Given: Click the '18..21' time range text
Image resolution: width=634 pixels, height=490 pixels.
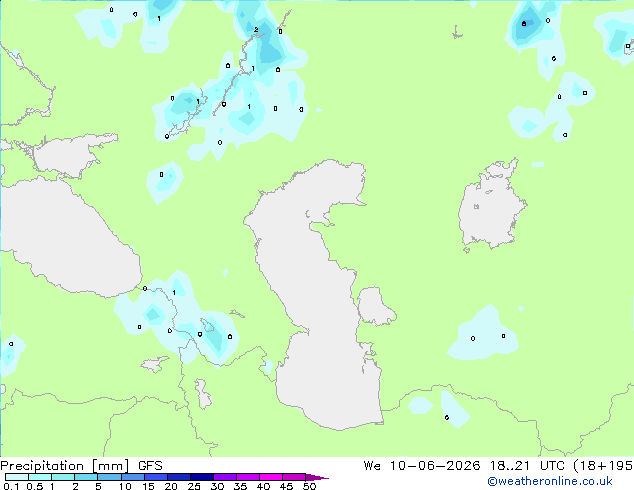Looking at the screenshot, I should pos(509,466).
